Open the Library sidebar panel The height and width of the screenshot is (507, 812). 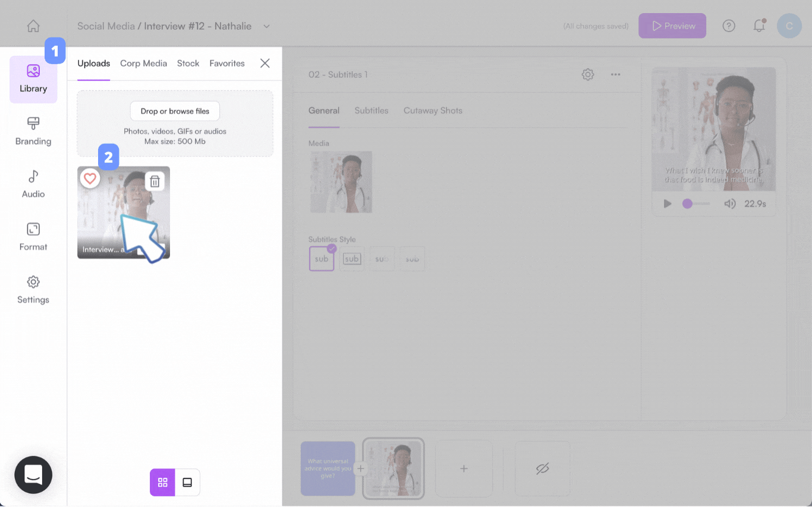click(x=33, y=80)
